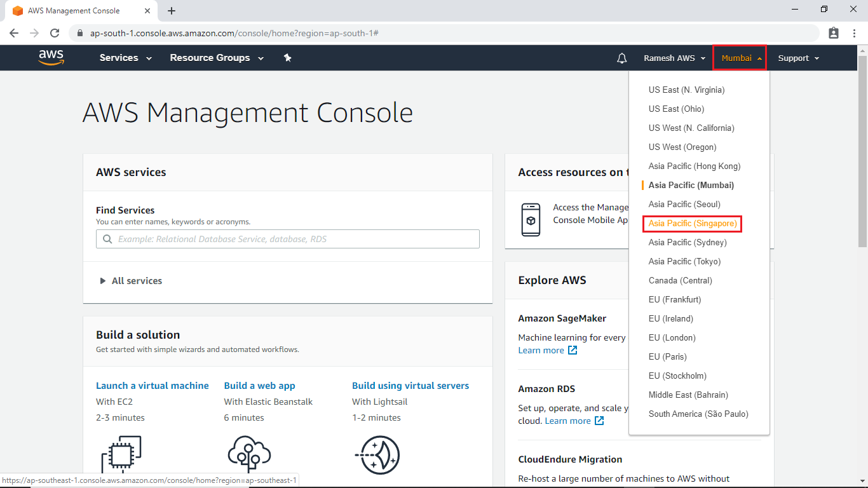Click the CloudEndure Migration heading
The height and width of the screenshot is (488, 868).
[570, 459]
